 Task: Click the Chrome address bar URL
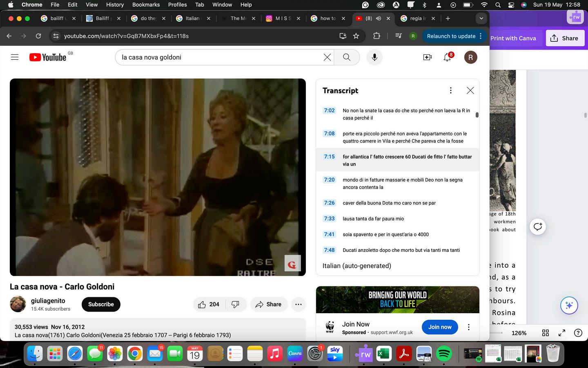(x=126, y=36)
